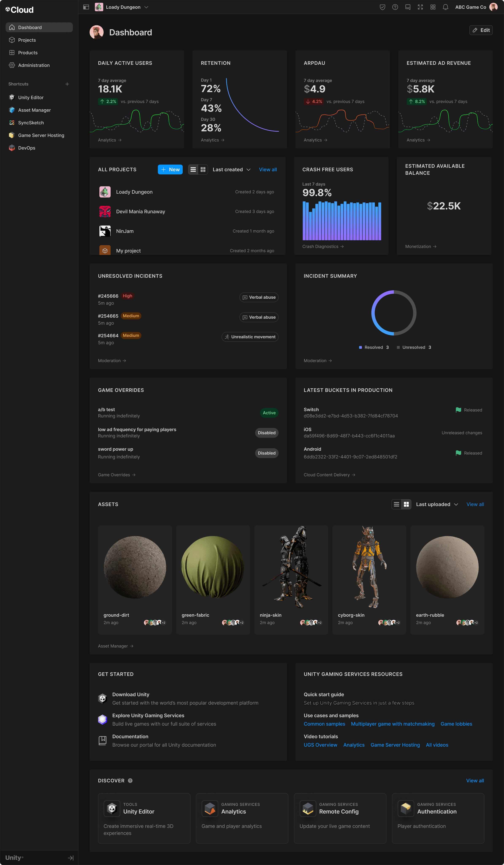This screenshot has height=865, width=504.
Task: Open Unity Editor shortcut
Action: [x=39, y=98]
